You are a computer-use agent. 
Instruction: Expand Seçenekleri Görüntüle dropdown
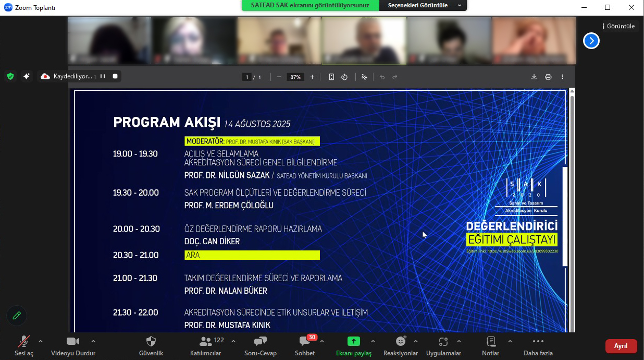coord(459,5)
